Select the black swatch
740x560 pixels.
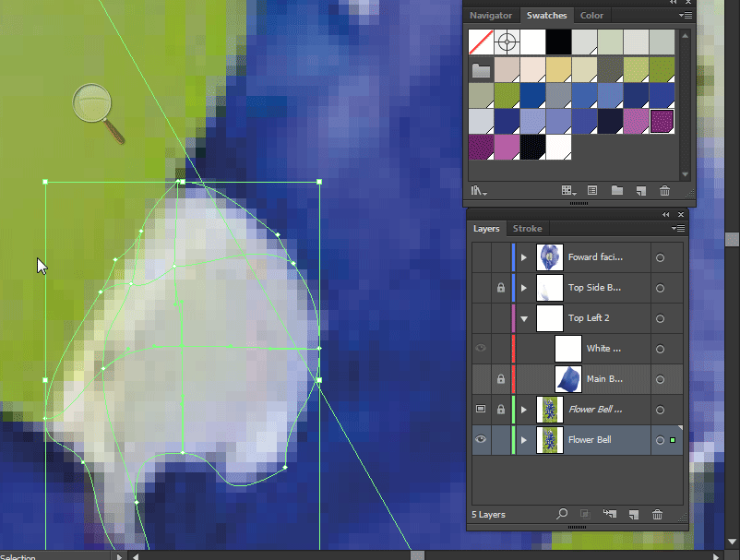pyautogui.click(x=559, y=42)
